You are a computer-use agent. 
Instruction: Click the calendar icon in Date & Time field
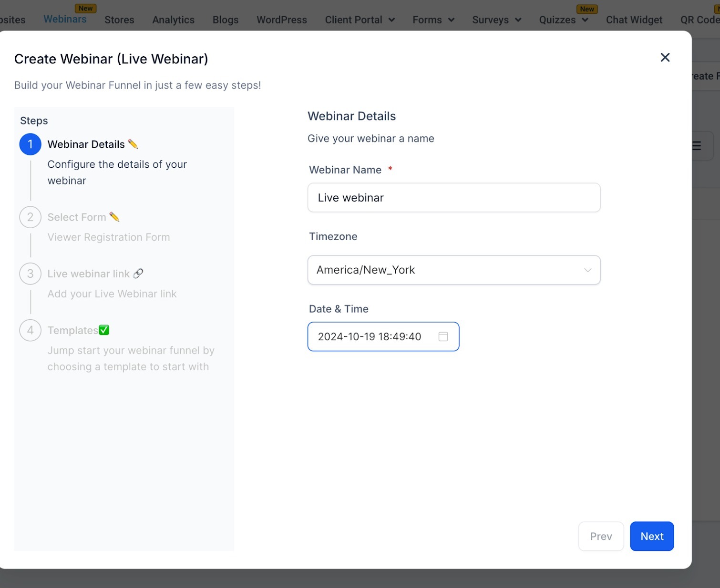click(x=443, y=336)
